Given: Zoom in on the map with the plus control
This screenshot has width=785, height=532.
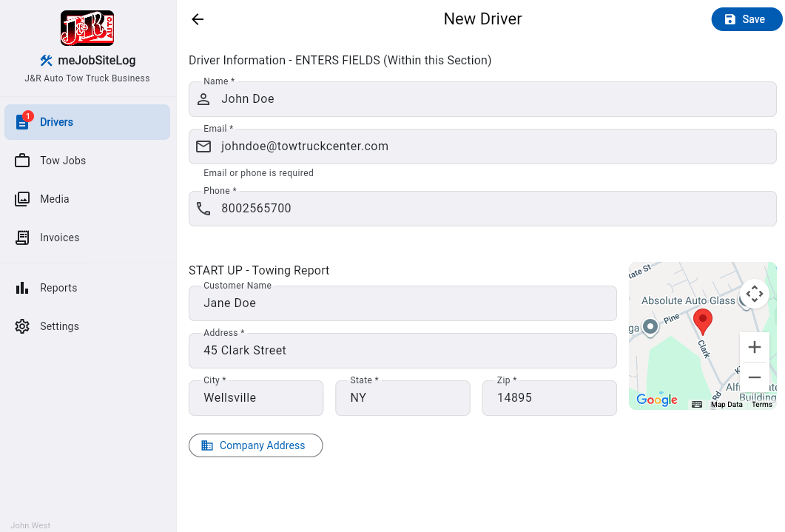Looking at the screenshot, I should coord(755,346).
